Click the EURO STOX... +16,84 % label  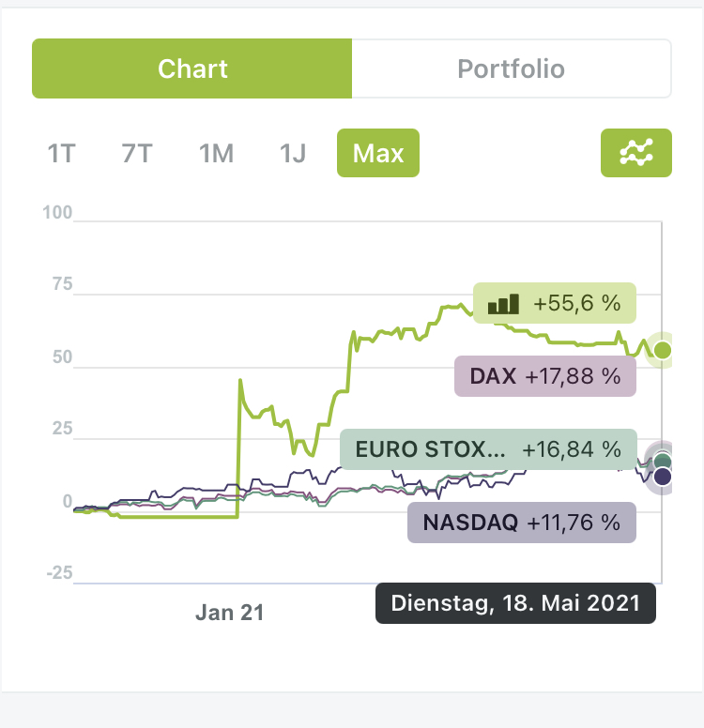tap(488, 449)
